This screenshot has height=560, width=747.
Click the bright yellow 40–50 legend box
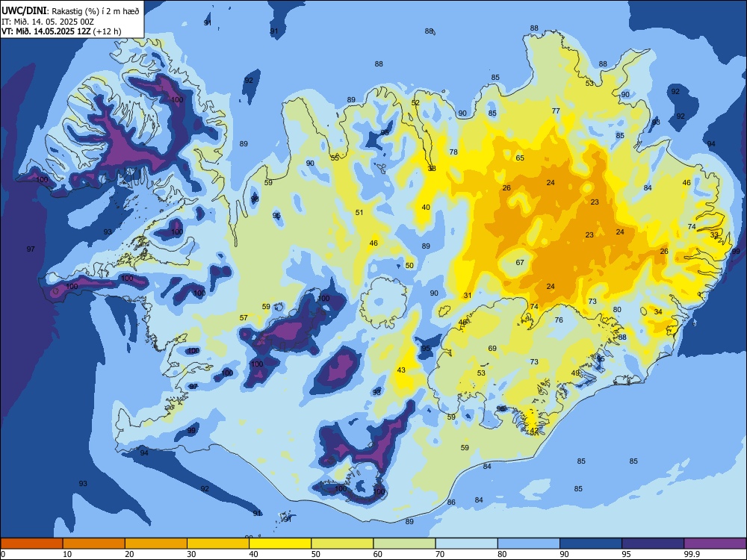[x=280, y=544]
